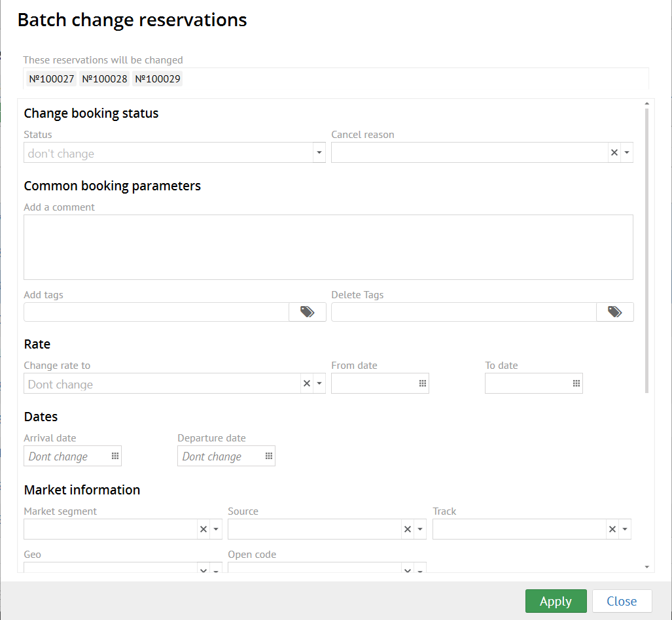The width and height of the screenshot is (672, 620).
Task: Expand the Status dropdown
Action: 319,152
